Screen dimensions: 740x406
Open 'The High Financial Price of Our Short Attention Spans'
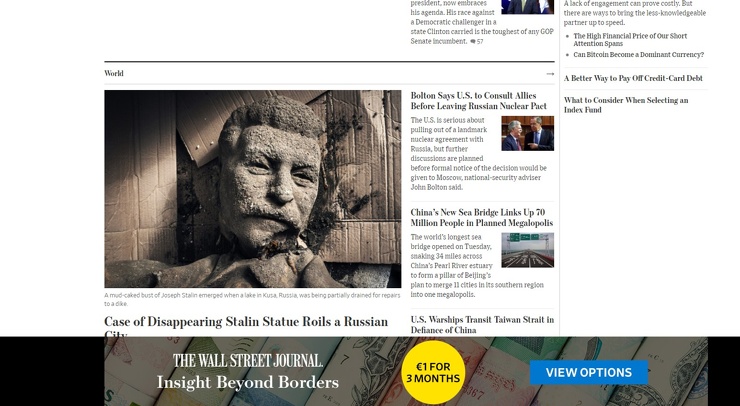click(630, 40)
